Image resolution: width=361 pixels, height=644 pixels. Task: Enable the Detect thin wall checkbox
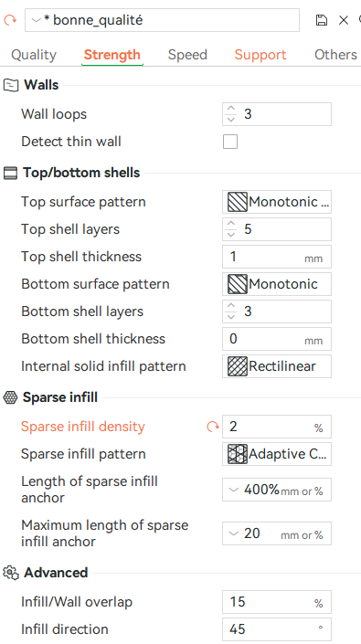click(230, 142)
